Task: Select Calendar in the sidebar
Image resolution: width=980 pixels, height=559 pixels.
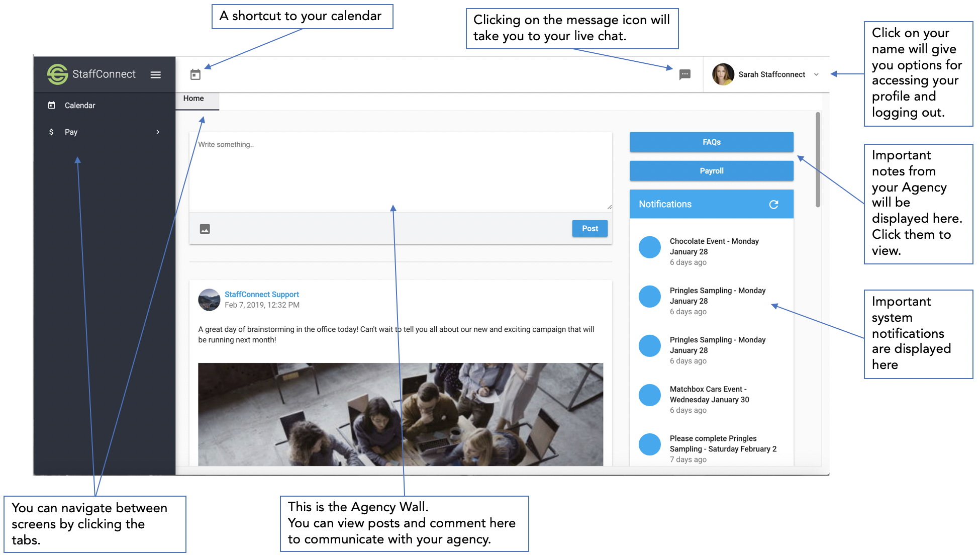Action: (x=79, y=106)
